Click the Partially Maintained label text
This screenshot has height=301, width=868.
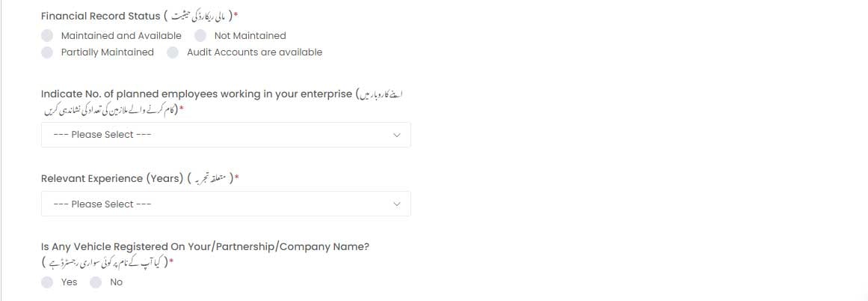click(x=108, y=52)
